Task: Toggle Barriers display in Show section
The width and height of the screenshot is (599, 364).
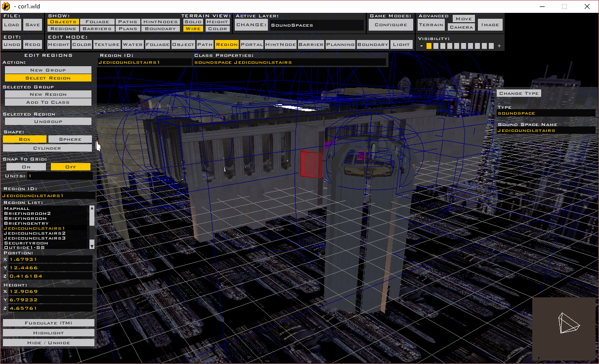Action: 97,29
